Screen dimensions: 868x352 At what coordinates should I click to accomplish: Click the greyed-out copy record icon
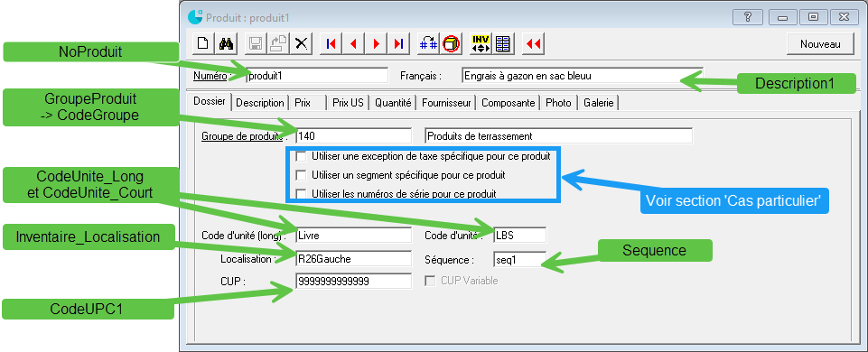pyautogui.click(x=279, y=44)
